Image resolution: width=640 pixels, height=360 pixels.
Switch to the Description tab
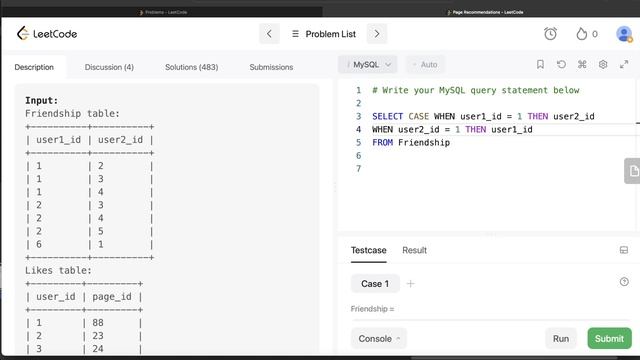click(x=34, y=67)
